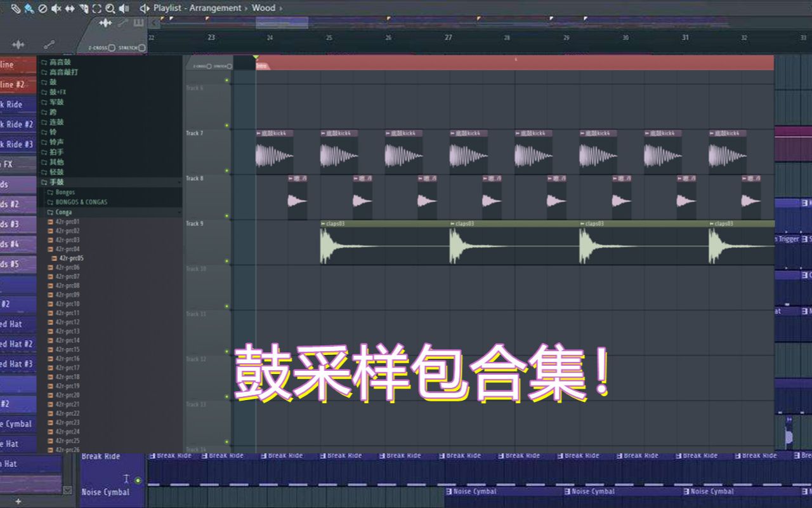Expand the Bongos folder
Viewport: 812px width, 508px height.
coord(61,192)
